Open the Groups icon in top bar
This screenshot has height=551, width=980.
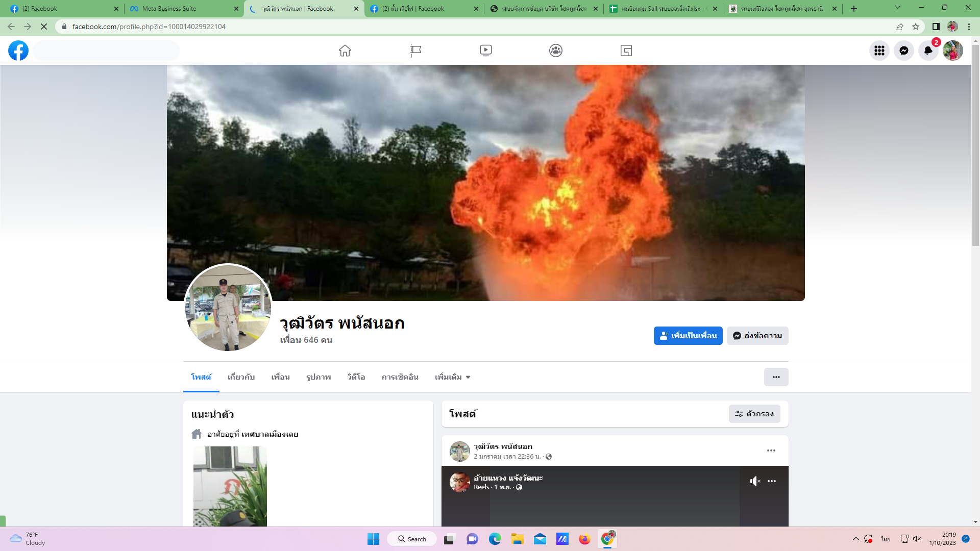pyautogui.click(x=556, y=51)
